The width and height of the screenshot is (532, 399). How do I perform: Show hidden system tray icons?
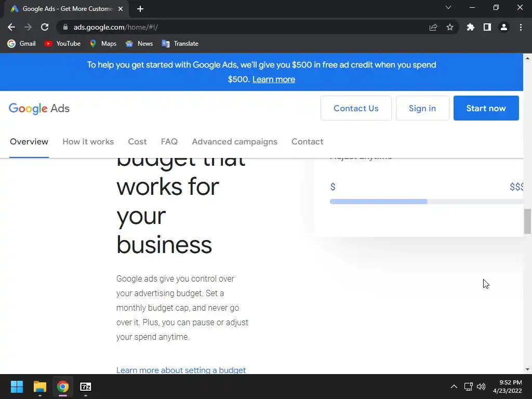point(454,387)
